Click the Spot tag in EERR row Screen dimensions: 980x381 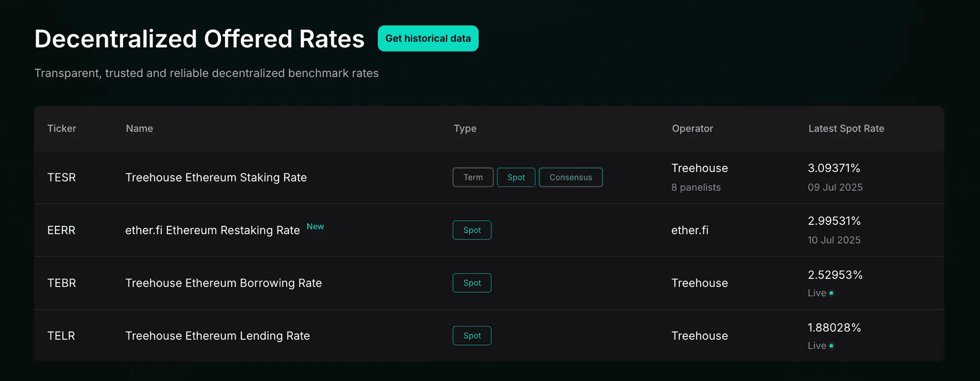[x=472, y=230]
